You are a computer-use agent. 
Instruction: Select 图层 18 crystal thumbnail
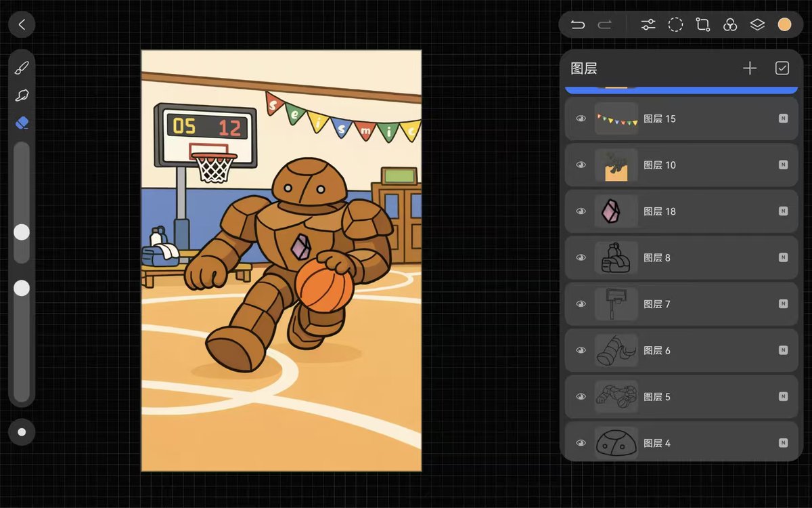tap(616, 211)
